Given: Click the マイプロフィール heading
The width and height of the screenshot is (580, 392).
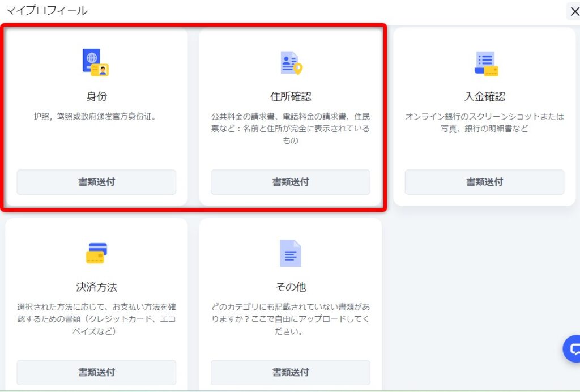Looking at the screenshot, I should point(46,10).
